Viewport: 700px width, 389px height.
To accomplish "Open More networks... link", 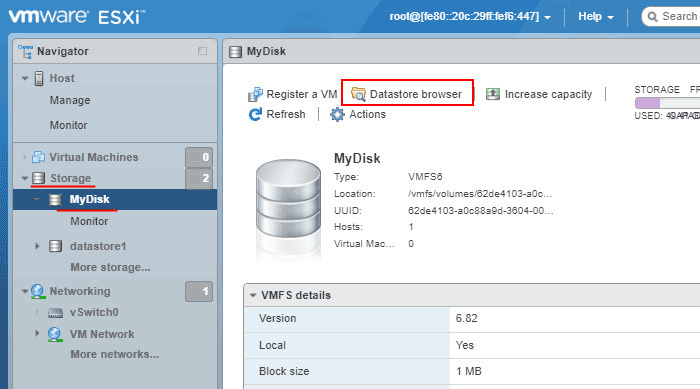I will pyautogui.click(x=115, y=354).
